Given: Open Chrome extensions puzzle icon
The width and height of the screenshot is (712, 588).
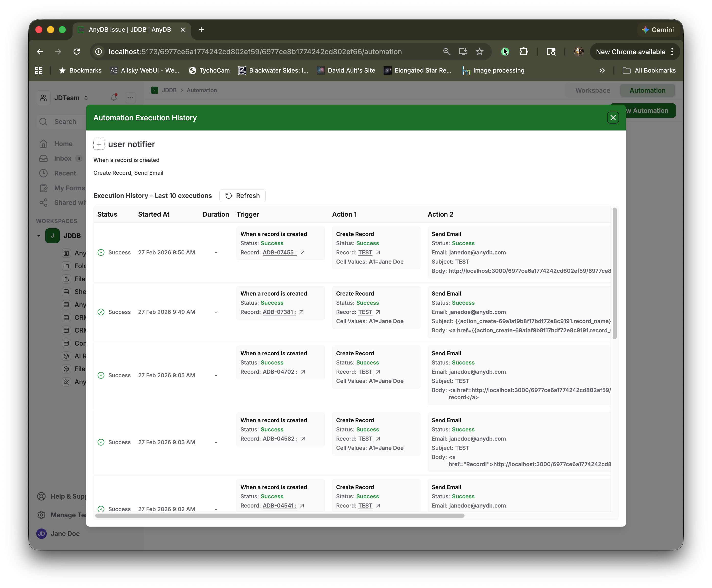Looking at the screenshot, I should (524, 52).
